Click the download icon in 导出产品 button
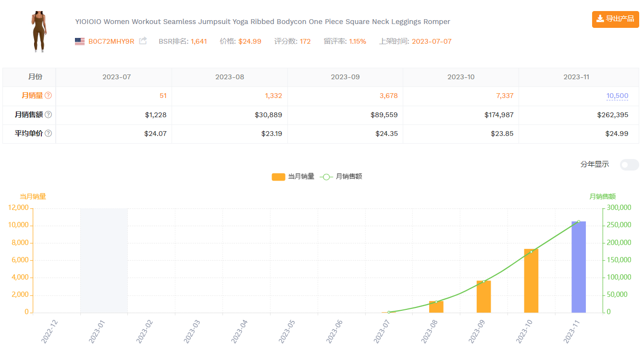 [x=600, y=19]
